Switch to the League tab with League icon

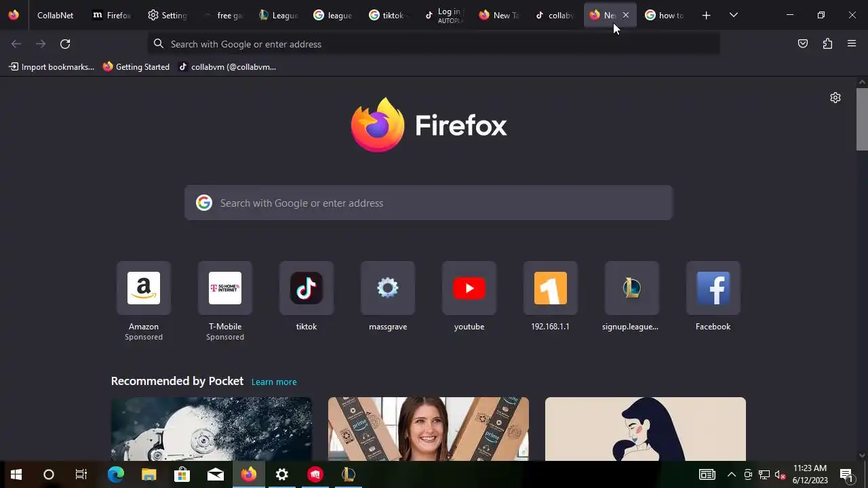[278, 15]
